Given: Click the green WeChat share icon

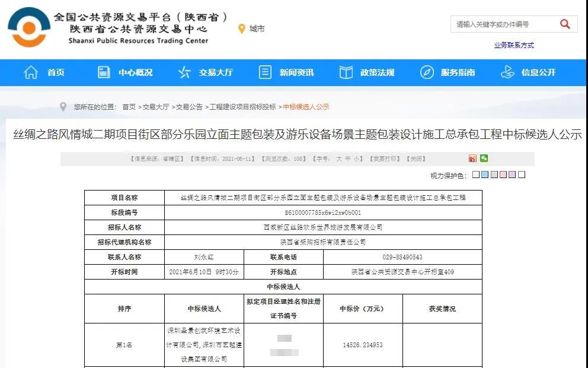Looking at the screenshot, I should (484, 158).
